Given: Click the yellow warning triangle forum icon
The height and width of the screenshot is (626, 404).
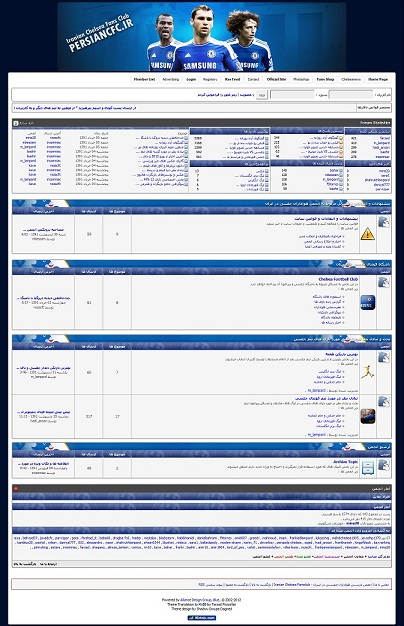Looking at the screenshot, I should click(x=367, y=234).
